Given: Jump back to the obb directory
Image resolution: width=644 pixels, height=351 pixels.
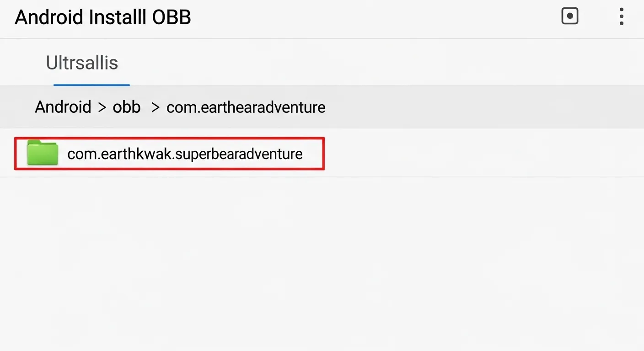Looking at the screenshot, I should (x=126, y=107).
